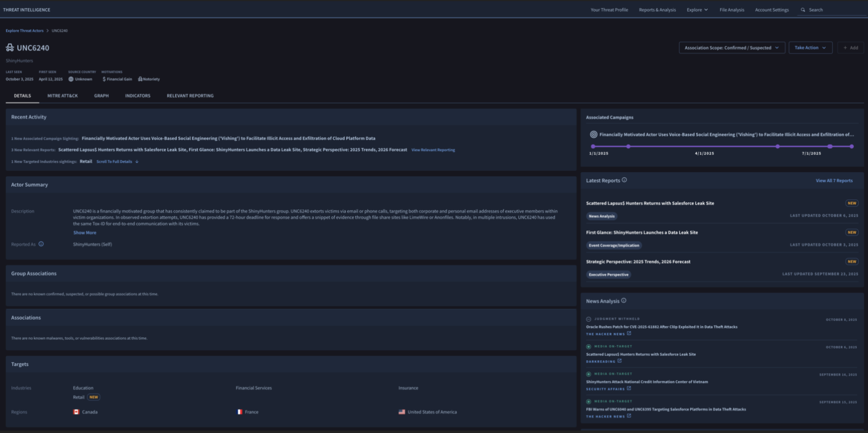Open external link icon next to Security Affairs
The image size is (868, 433).
629,389
